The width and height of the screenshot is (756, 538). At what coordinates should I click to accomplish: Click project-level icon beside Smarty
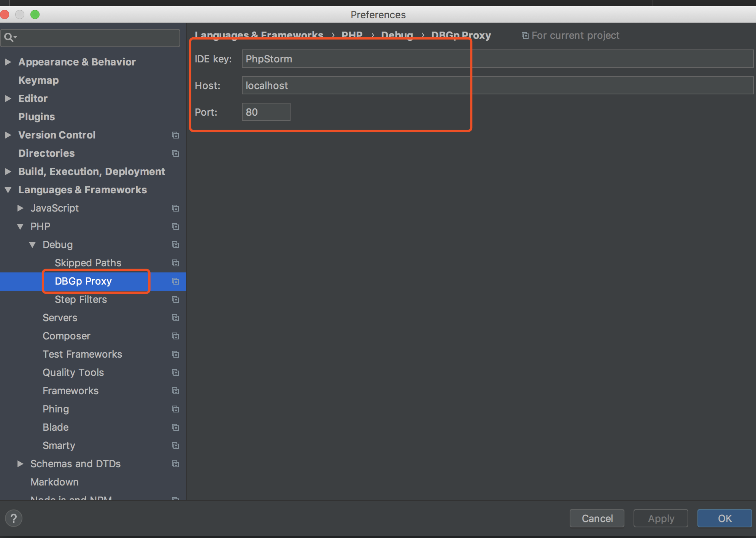[175, 446]
